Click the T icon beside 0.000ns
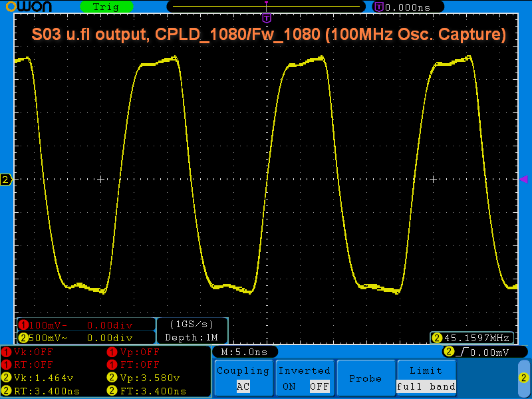The height and width of the screenshot is (399, 532). click(379, 7)
